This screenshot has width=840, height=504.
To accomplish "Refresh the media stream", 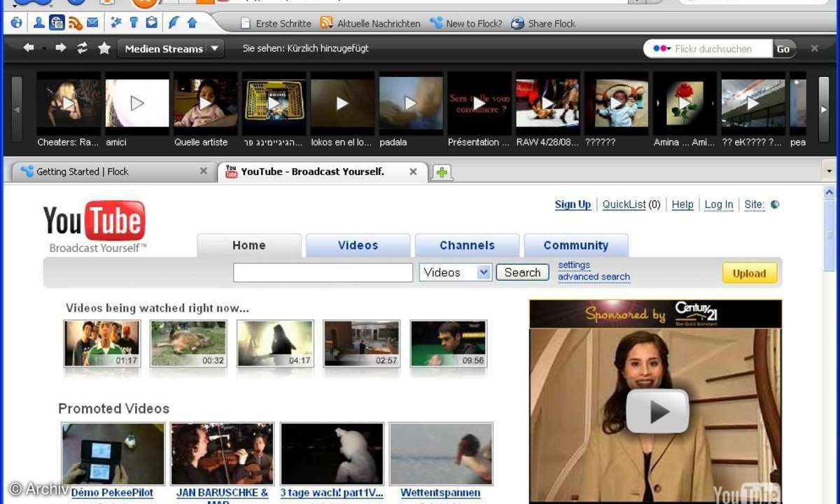I will click(83, 48).
